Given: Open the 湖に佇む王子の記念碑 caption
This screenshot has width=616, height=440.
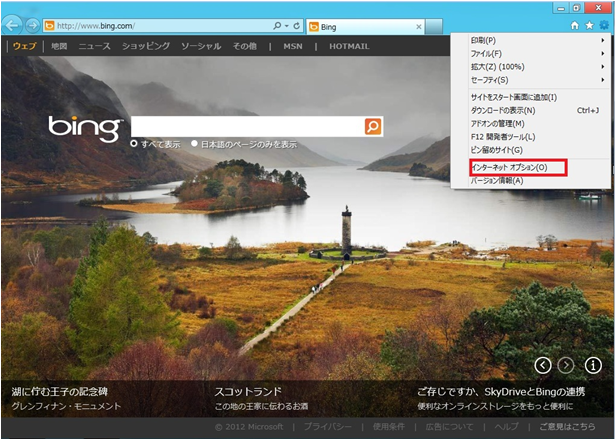Looking at the screenshot, I should [60, 392].
